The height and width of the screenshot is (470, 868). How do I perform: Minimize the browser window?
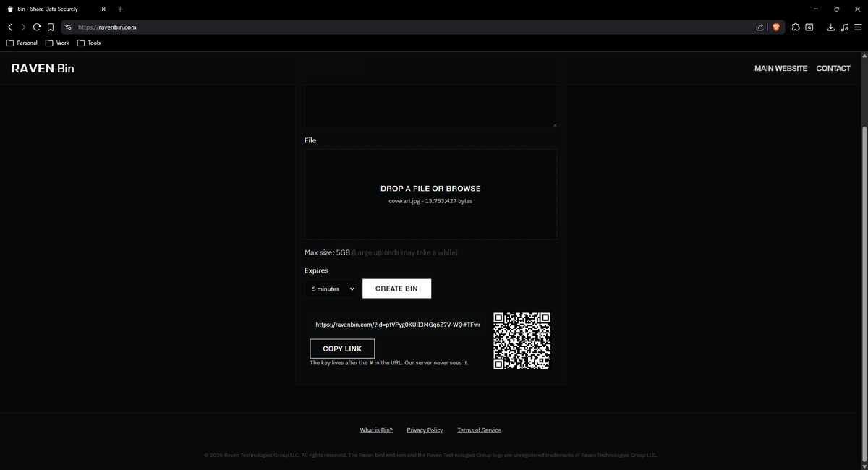pos(816,9)
